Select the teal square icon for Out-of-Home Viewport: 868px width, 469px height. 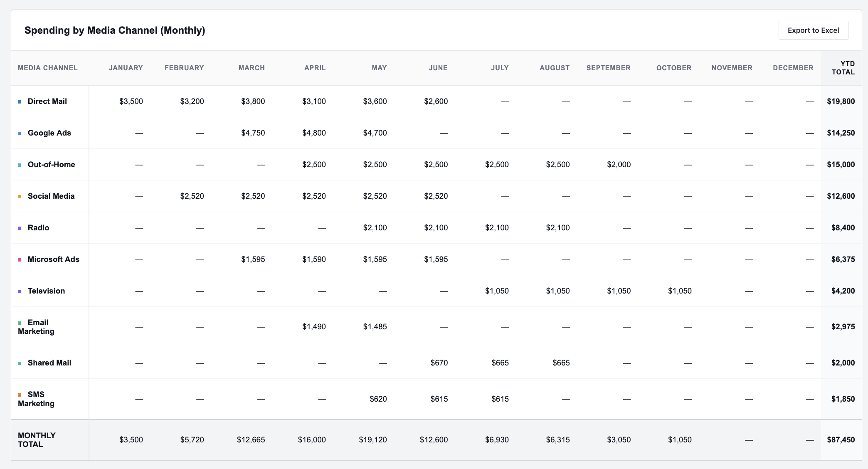20,164
